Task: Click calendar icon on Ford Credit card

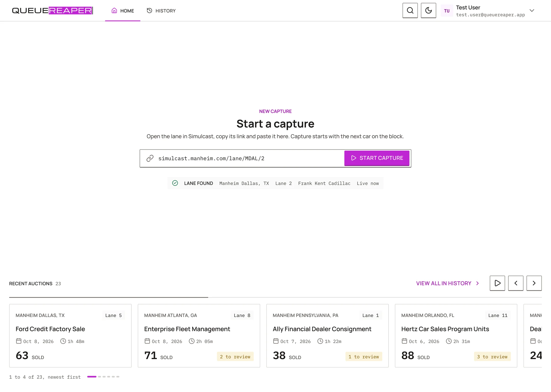Action: pos(19,341)
